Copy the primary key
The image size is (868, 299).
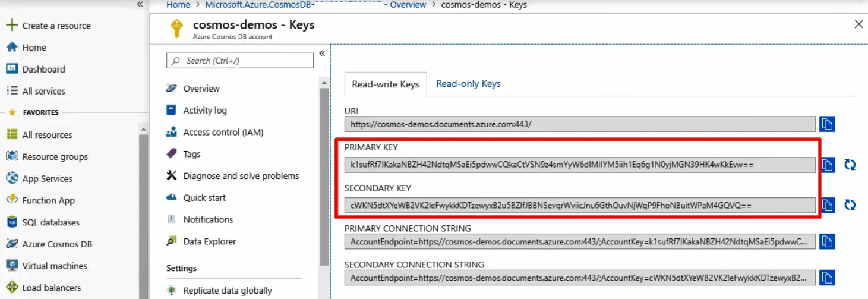[827, 165]
